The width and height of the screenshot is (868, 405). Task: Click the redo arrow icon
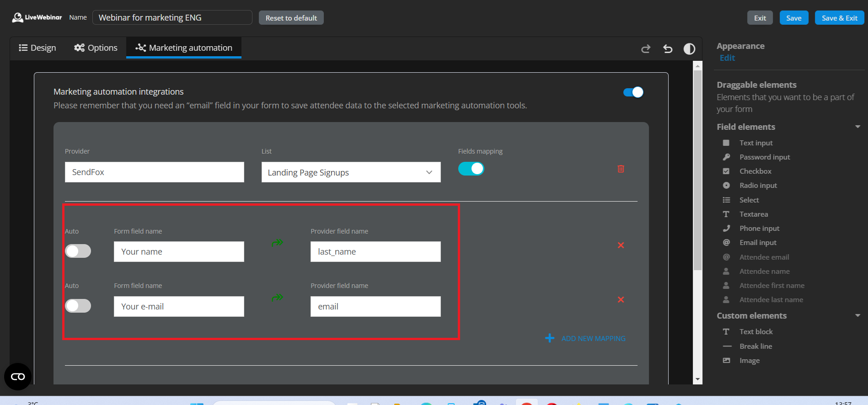pos(646,48)
